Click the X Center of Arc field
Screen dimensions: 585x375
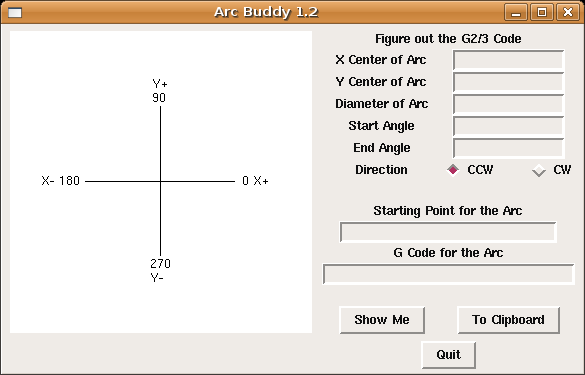tap(509, 60)
